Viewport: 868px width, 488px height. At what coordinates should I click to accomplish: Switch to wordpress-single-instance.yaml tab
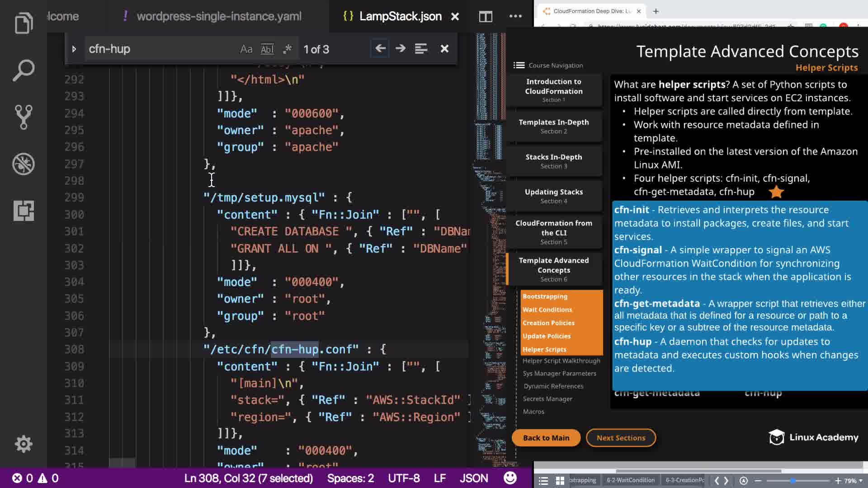click(x=219, y=17)
